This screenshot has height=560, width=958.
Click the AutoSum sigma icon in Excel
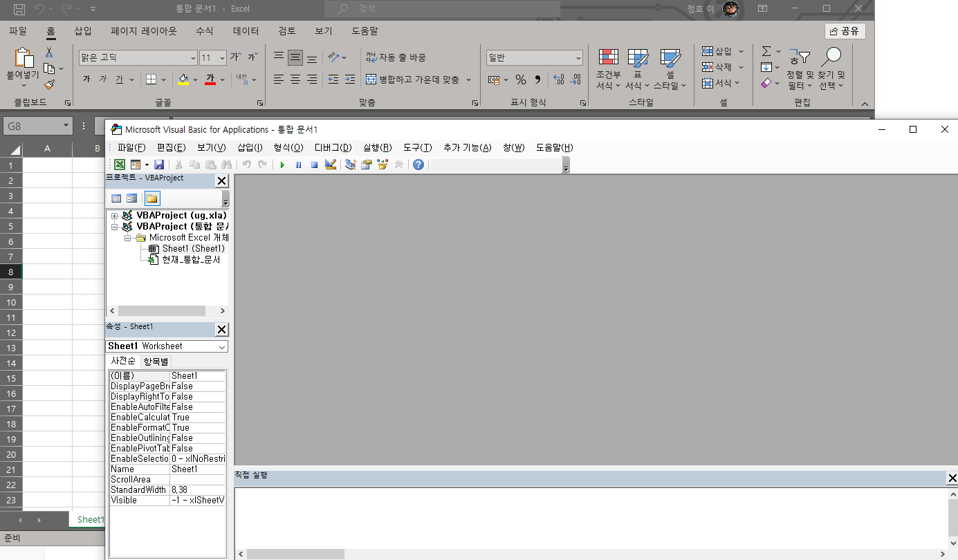(x=766, y=51)
